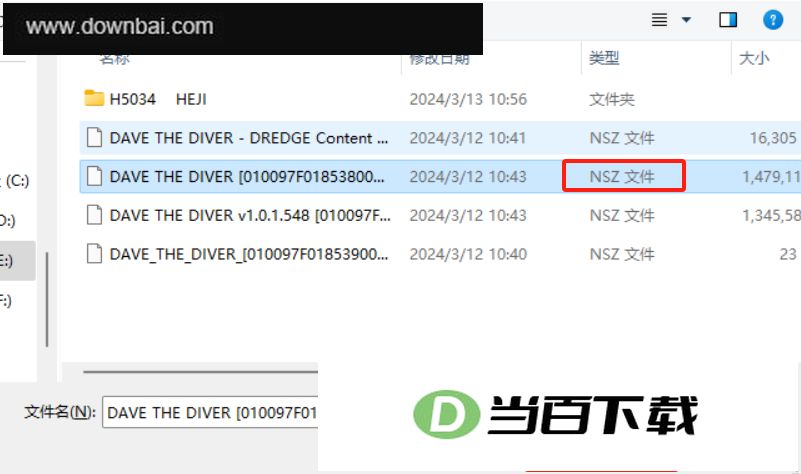Click date 2024/3/12 10:40 cell
The height and width of the screenshot is (474, 801).
[468, 254]
